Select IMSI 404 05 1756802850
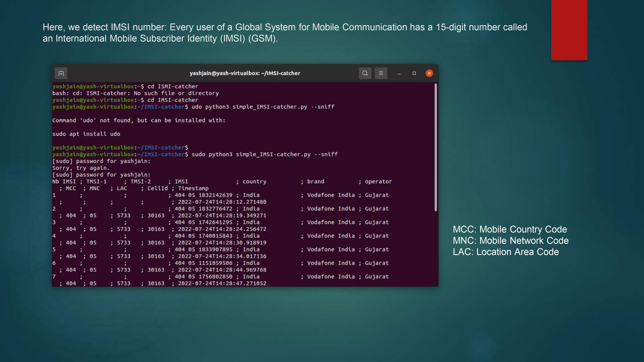This screenshot has height=362, width=644. (204, 277)
